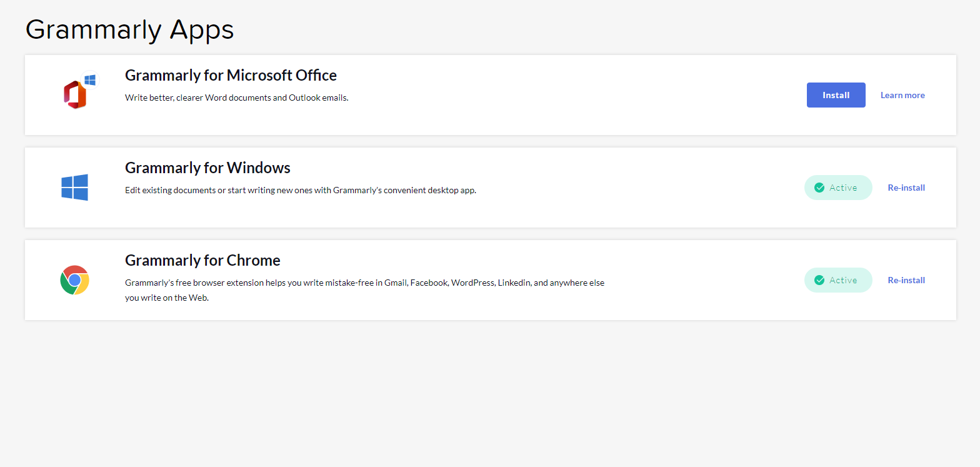Click the 'Write better, clearer Word documents' description
Image resolution: width=980 pixels, height=467 pixels.
pos(236,98)
